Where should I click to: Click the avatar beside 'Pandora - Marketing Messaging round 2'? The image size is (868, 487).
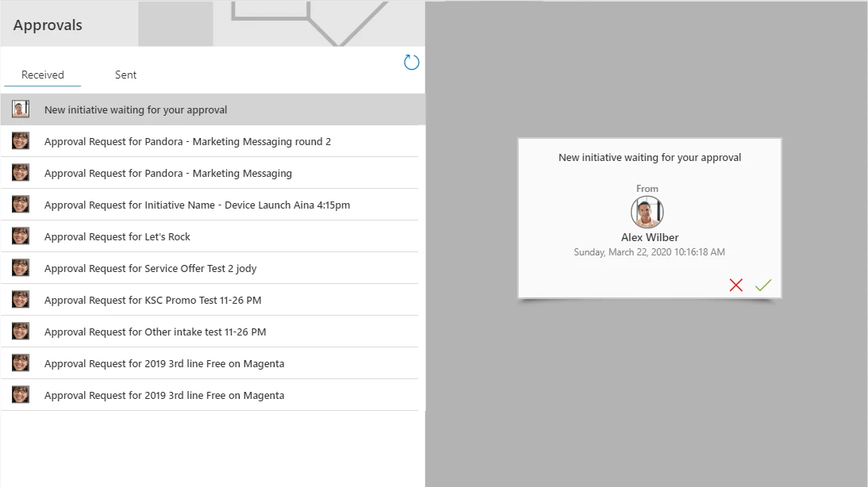(x=20, y=140)
